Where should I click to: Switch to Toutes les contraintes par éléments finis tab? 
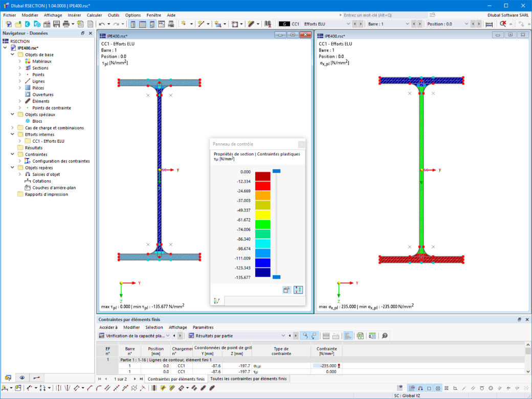click(x=249, y=379)
